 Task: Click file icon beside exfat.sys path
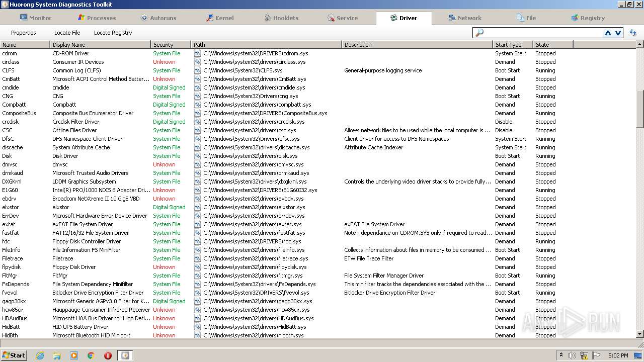click(x=198, y=224)
